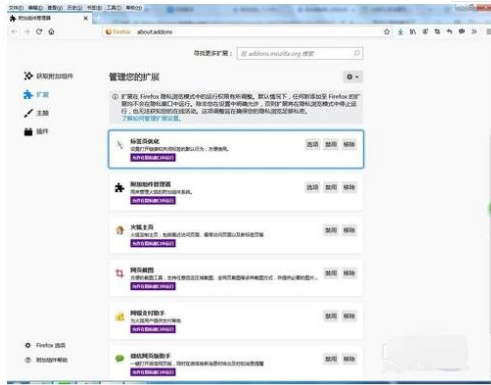This screenshot has height=385, width=491.
Task: Open the 帮助 menu
Action: pos(134,7)
